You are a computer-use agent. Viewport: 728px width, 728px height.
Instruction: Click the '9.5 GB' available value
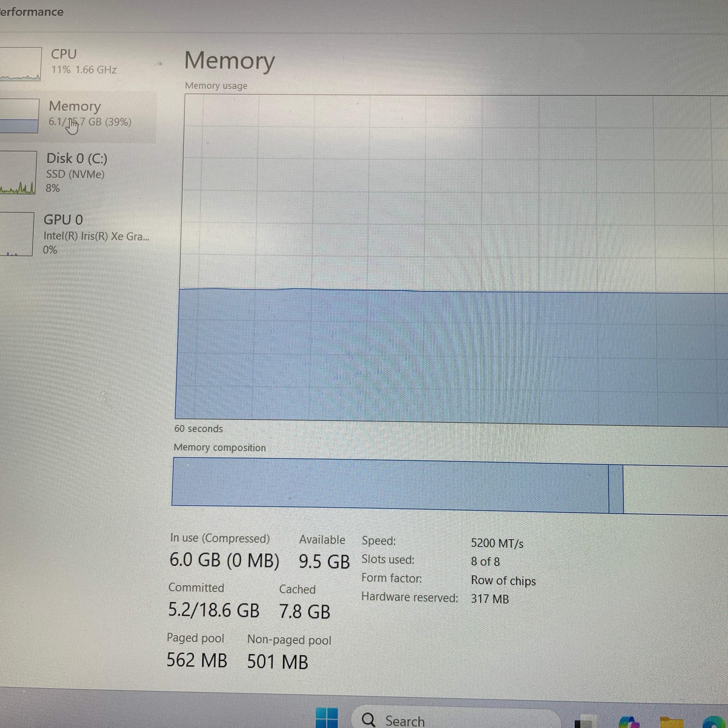point(324,561)
